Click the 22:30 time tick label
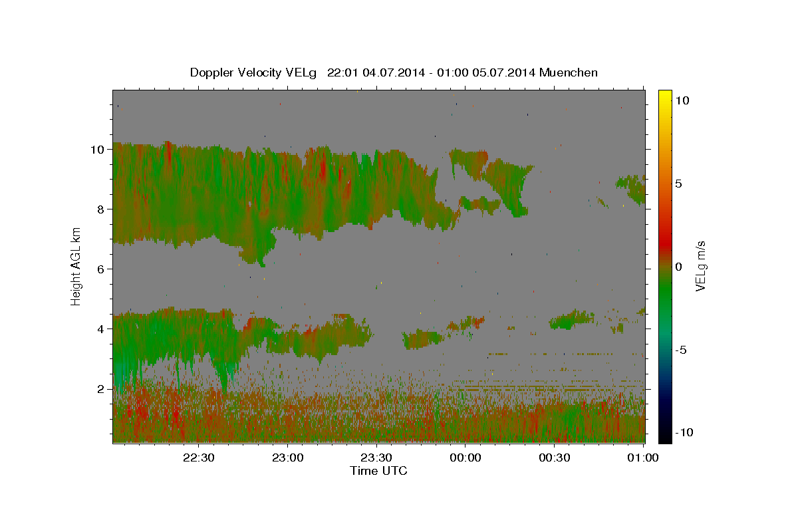Screen dimensions: 798x532 [x=198, y=458]
